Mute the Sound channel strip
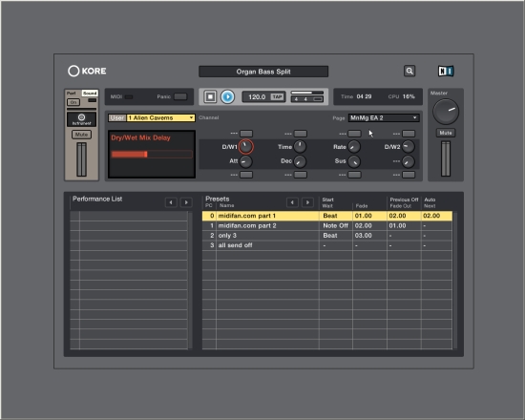 click(x=81, y=135)
